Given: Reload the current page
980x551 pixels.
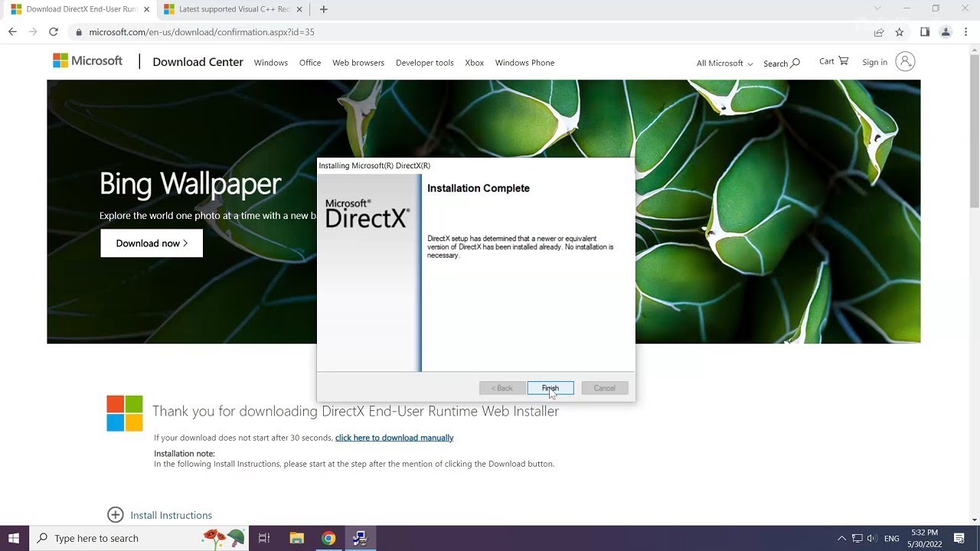Looking at the screenshot, I should (53, 31).
